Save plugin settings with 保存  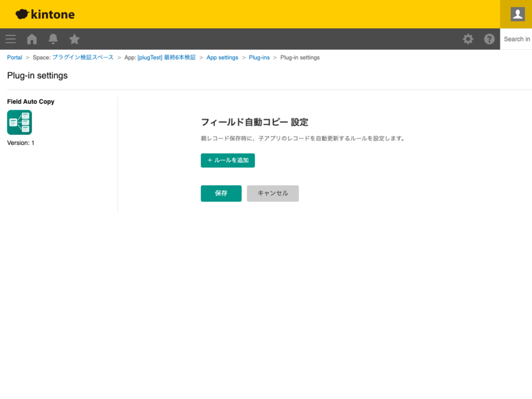221,193
